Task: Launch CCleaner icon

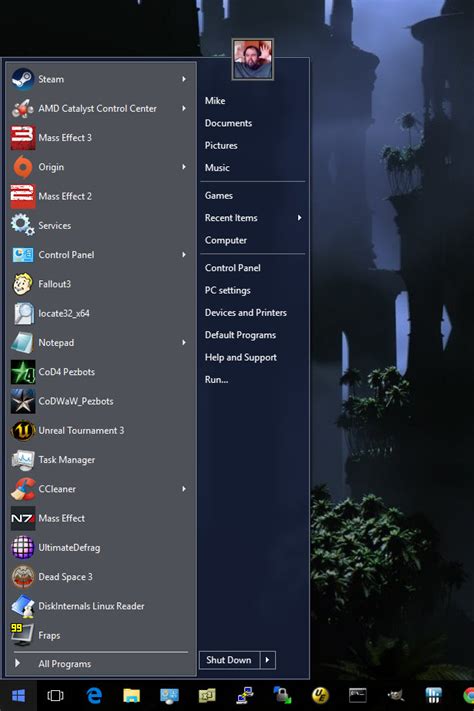Action: click(x=23, y=489)
